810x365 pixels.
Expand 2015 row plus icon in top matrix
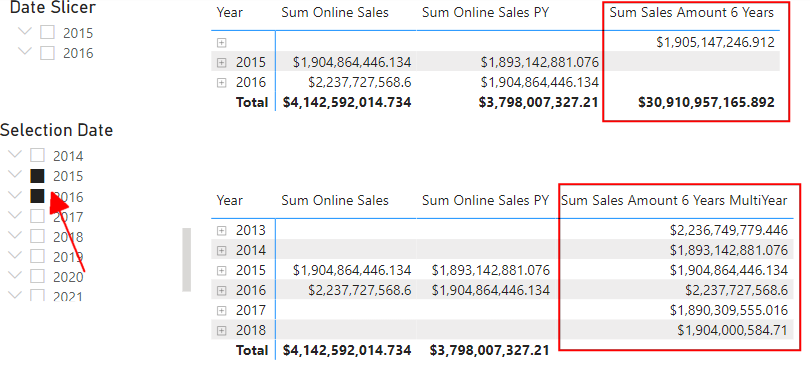[x=222, y=62]
